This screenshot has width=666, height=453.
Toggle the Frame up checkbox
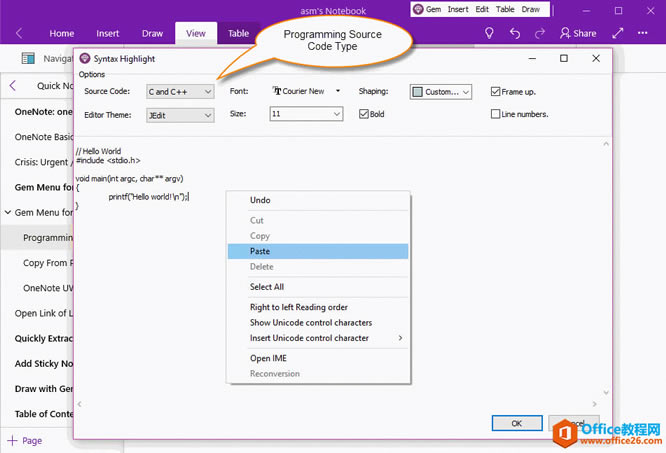click(x=496, y=92)
